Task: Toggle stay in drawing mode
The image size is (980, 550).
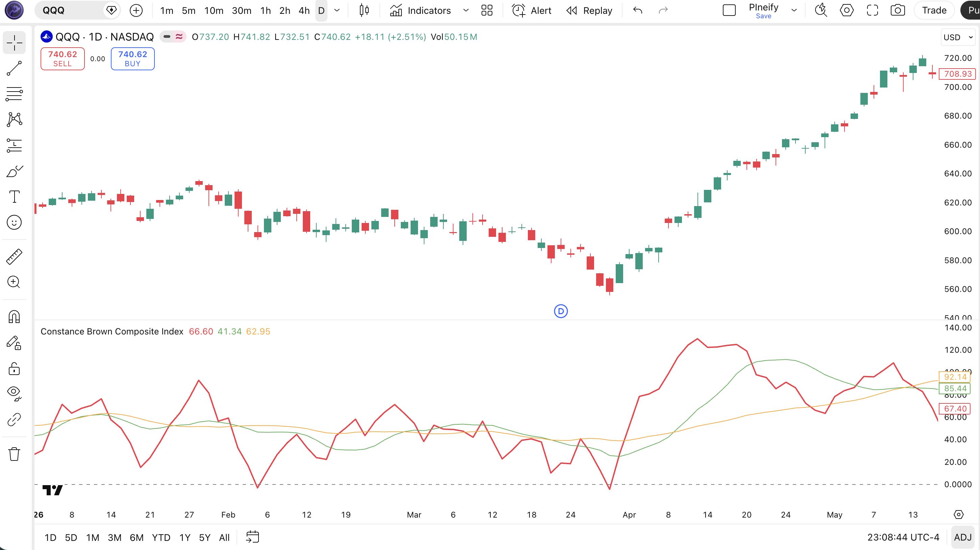Action: tap(14, 343)
